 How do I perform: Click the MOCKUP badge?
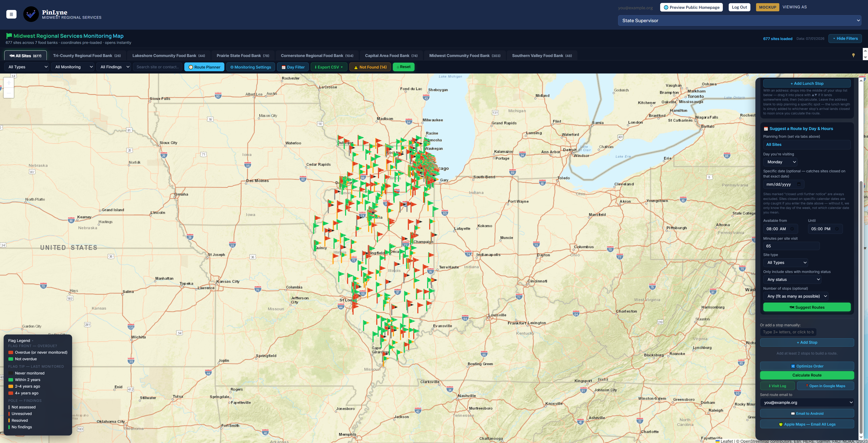[767, 7]
